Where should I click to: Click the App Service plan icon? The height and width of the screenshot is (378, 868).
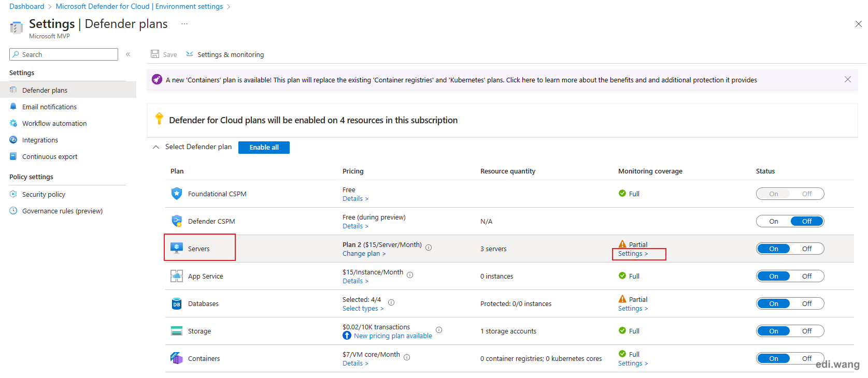177,276
